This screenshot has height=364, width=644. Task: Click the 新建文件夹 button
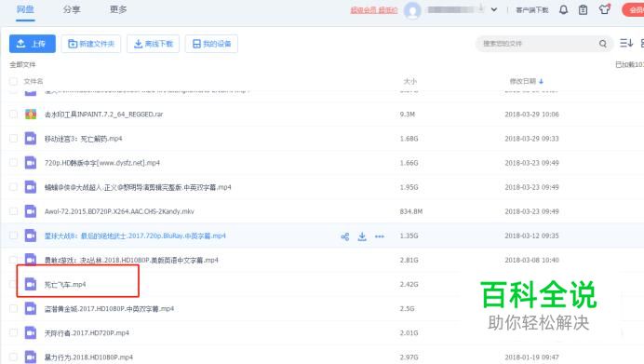click(91, 44)
